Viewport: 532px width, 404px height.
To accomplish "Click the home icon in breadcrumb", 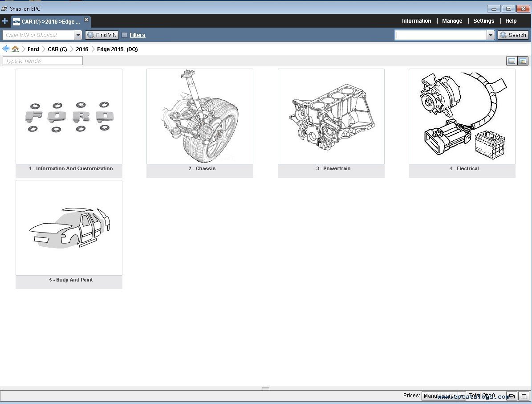I will [15, 49].
